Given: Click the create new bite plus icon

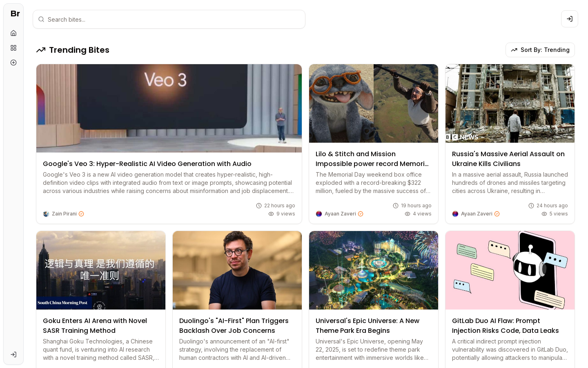Looking at the screenshot, I should [x=13, y=63].
